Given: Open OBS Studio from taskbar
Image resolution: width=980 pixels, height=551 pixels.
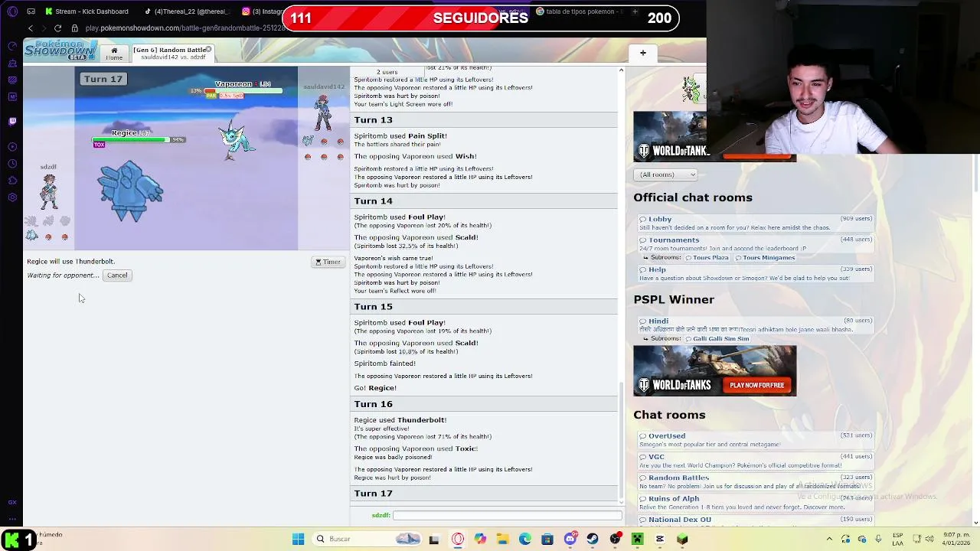Looking at the screenshot, I should 615,539.
